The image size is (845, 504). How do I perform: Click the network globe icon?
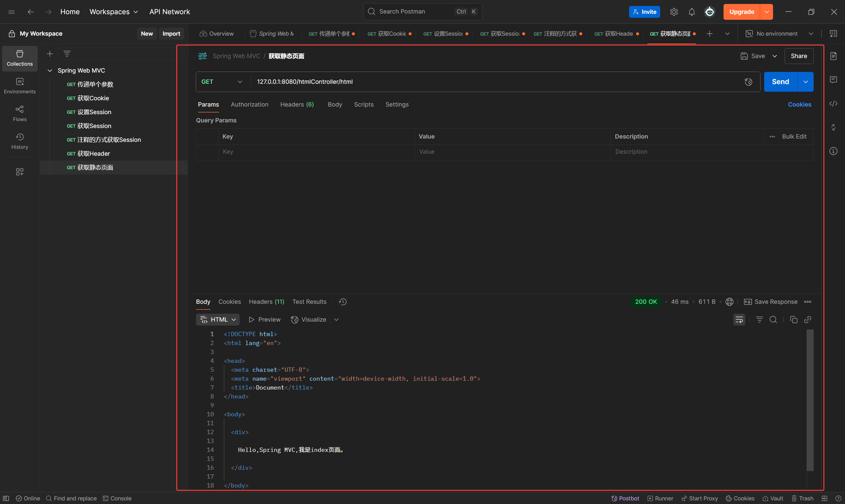click(x=729, y=301)
